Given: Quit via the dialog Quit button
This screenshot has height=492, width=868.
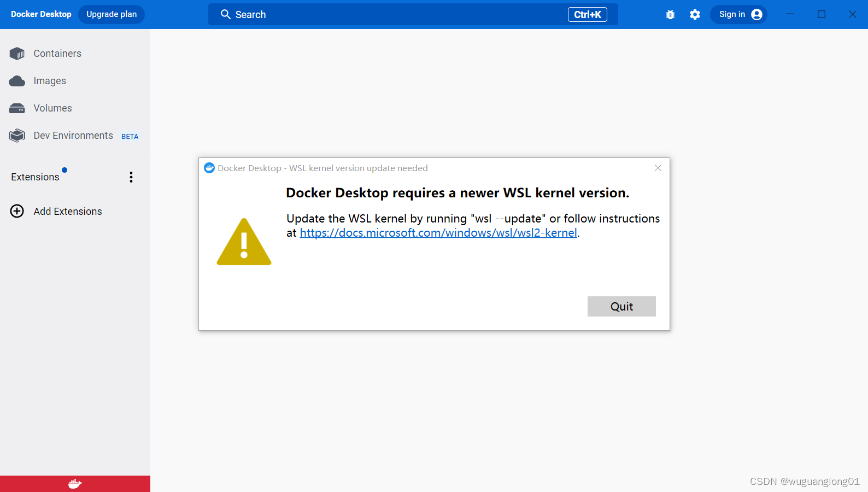Looking at the screenshot, I should (621, 306).
